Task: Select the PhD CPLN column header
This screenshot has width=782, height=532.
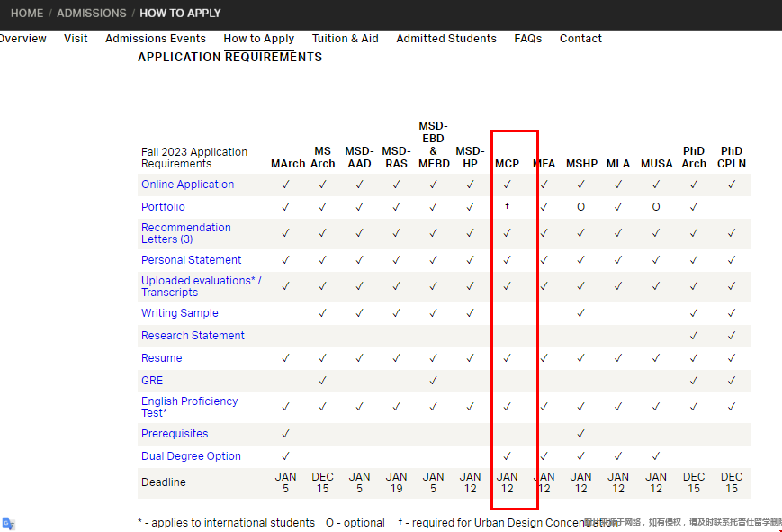Action: (732, 158)
